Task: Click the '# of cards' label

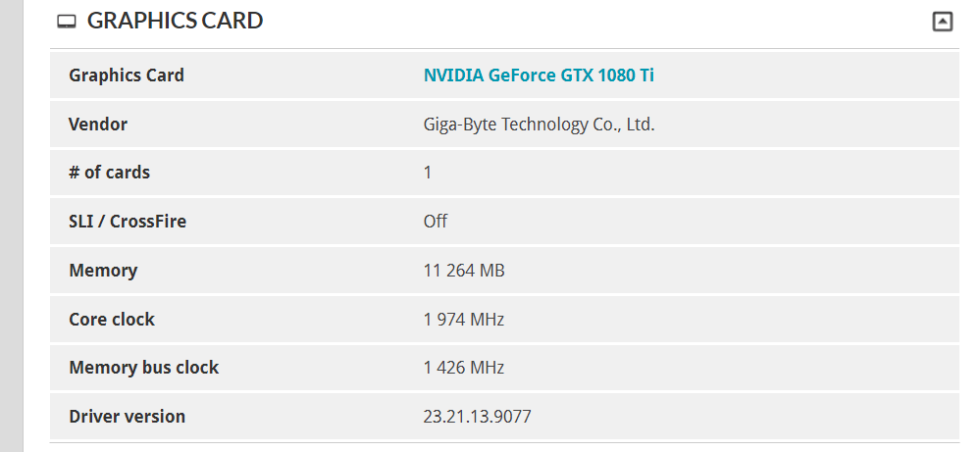Action: pyautogui.click(x=109, y=173)
